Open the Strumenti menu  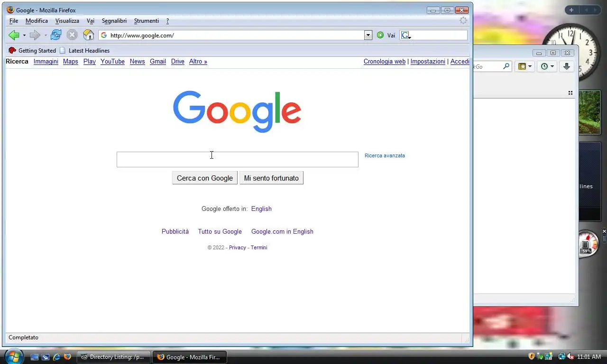click(147, 21)
